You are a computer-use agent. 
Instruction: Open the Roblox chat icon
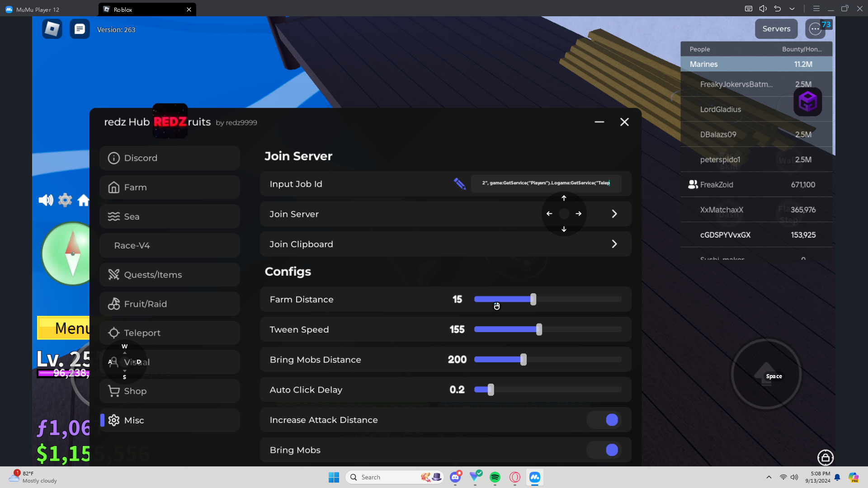(80, 29)
